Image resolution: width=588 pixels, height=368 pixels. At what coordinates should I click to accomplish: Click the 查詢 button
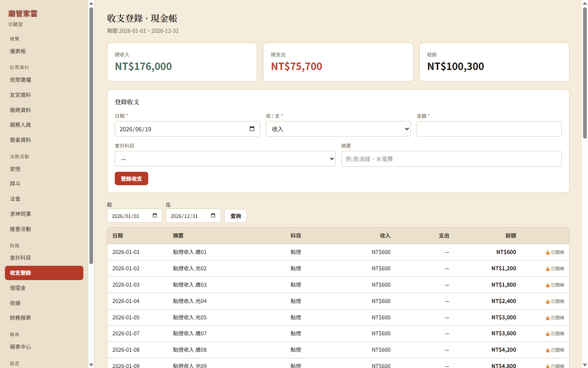point(236,216)
